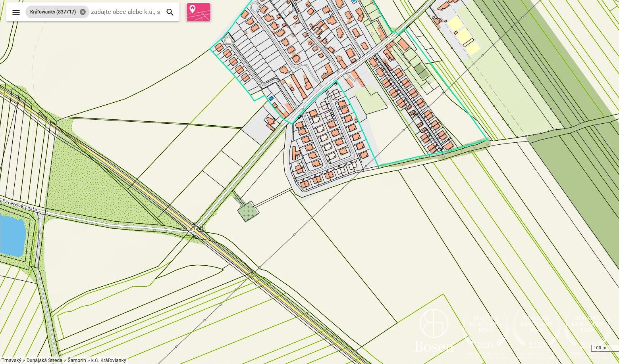Select the Pácerová cesta road label
The image size is (619, 364).
(x=19, y=205)
